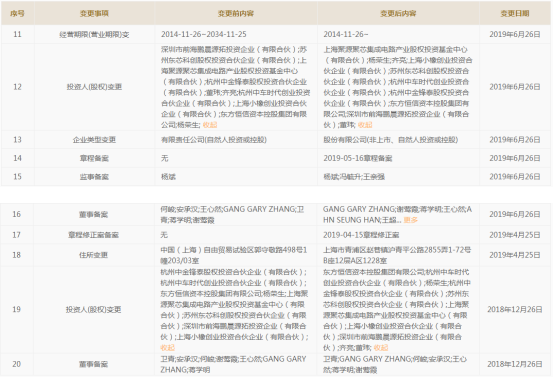This screenshot has width=554, height=377.
Task: Click the 序号 column header
Action: pyautogui.click(x=17, y=13)
